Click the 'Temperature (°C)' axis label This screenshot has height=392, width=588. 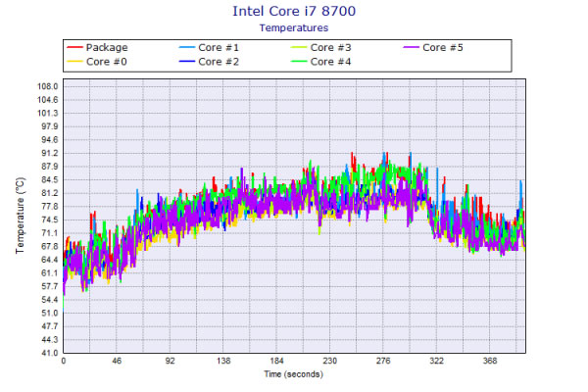(20, 216)
